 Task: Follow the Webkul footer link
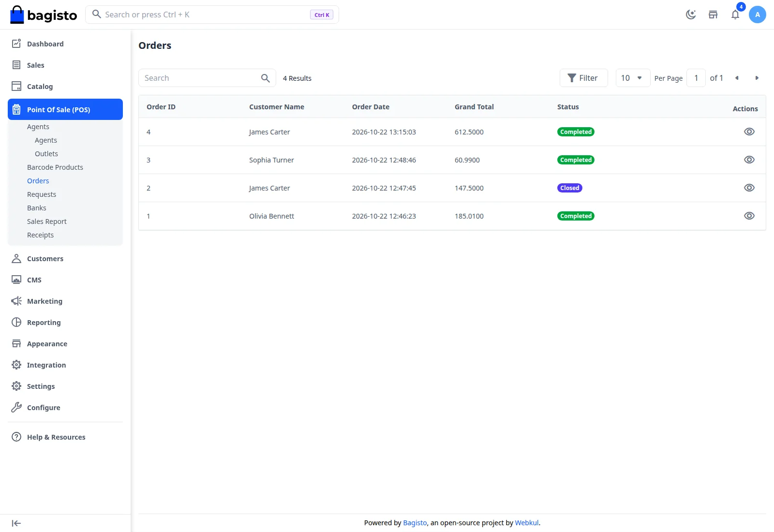[x=527, y=523]
